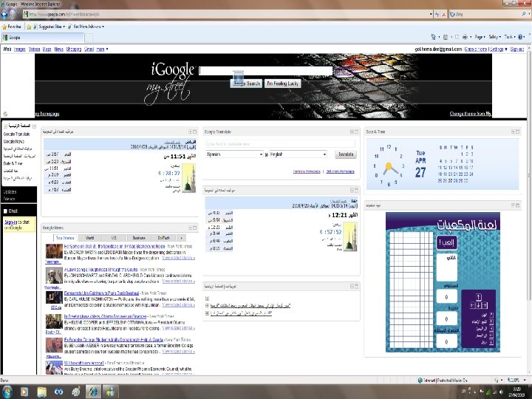Open the Settings dropdown near Sign out

tap(499, 50)
